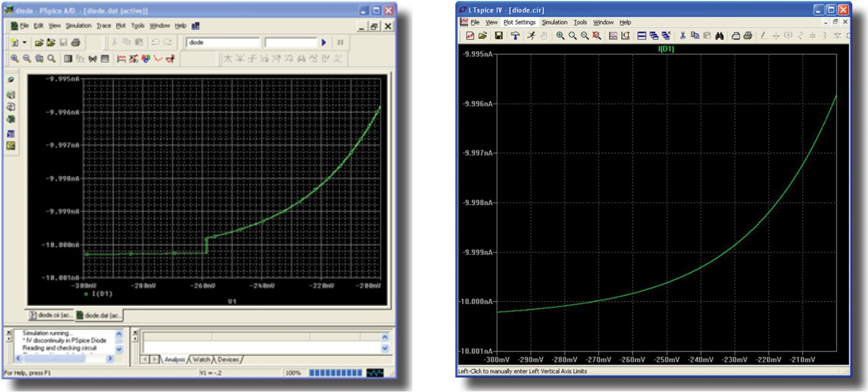Expand the New file dropdown arrow in PSpice
The image size is (868, 392).
click(x=25, y=42)
